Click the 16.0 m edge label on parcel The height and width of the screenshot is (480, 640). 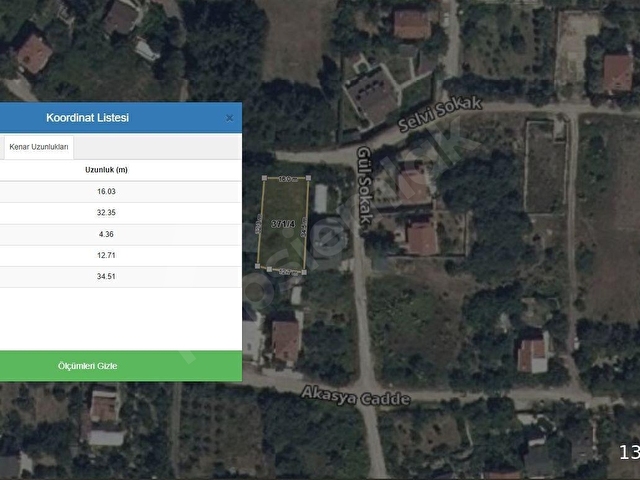(x=288, y=179)
